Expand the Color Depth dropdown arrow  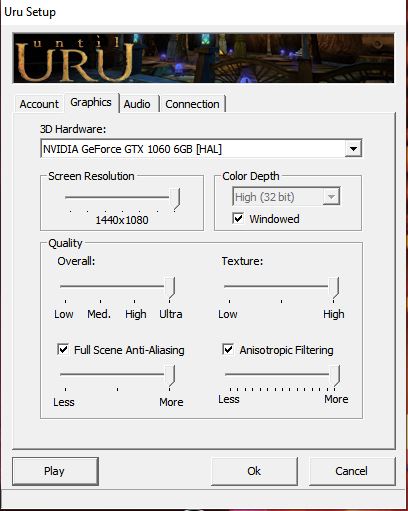point(331,197)
